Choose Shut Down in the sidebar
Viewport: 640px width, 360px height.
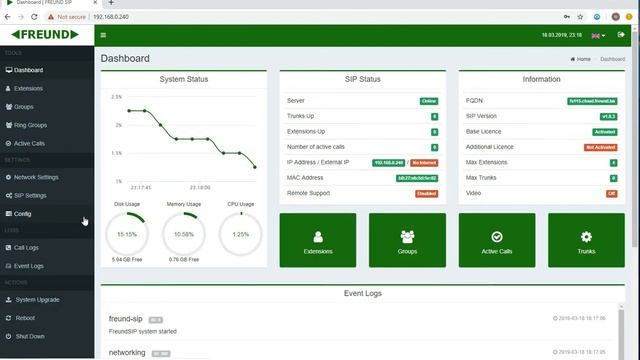tap(47, 336)
